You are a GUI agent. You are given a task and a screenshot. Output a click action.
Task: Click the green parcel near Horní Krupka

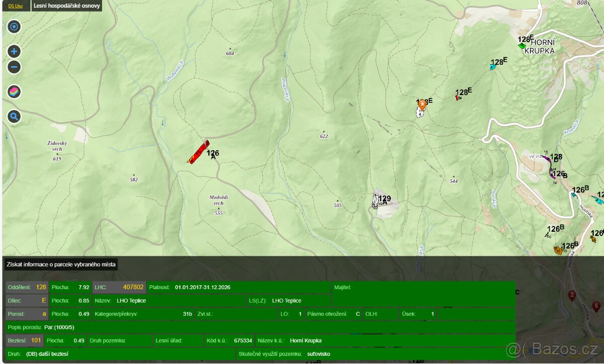tap(522, 46)
